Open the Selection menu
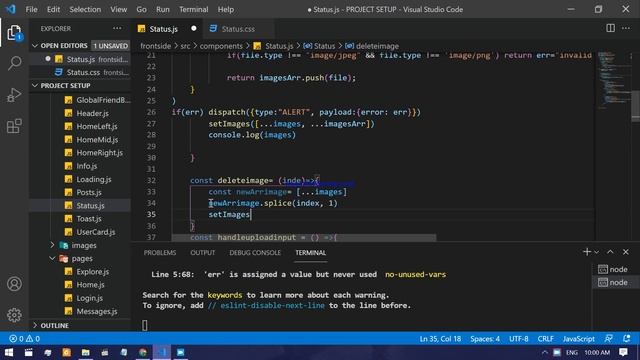The height and width of the screenshot is (360, 640). [x=85, y=9]
